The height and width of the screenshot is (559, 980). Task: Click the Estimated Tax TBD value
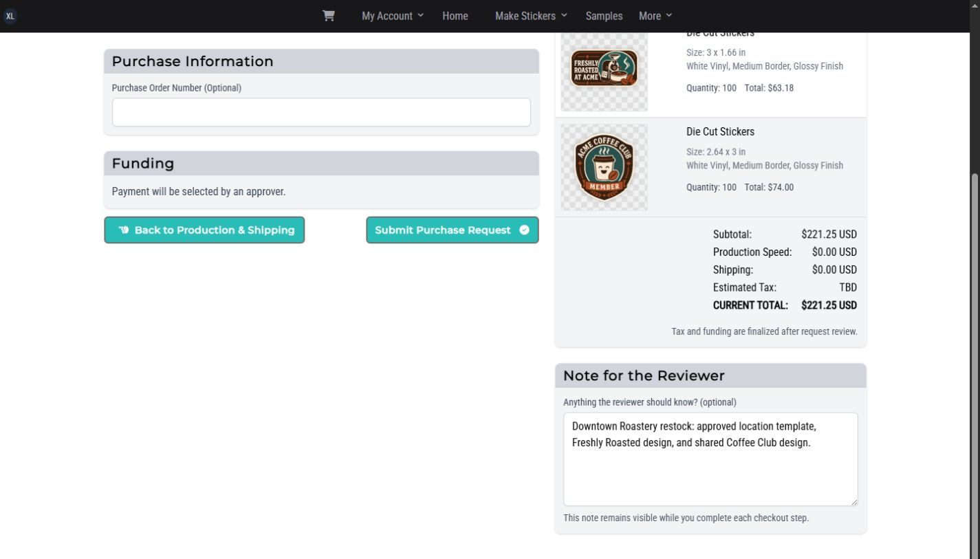pos(848,287)
